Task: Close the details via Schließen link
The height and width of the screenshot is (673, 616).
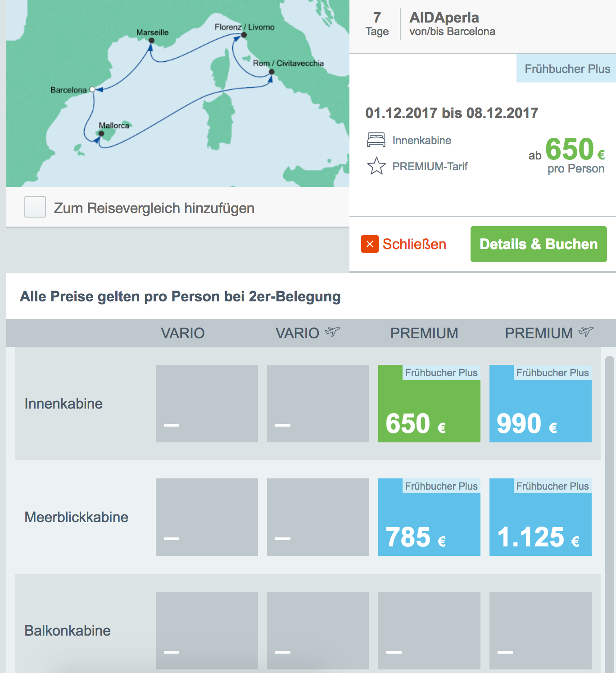Action: [414, 244]
